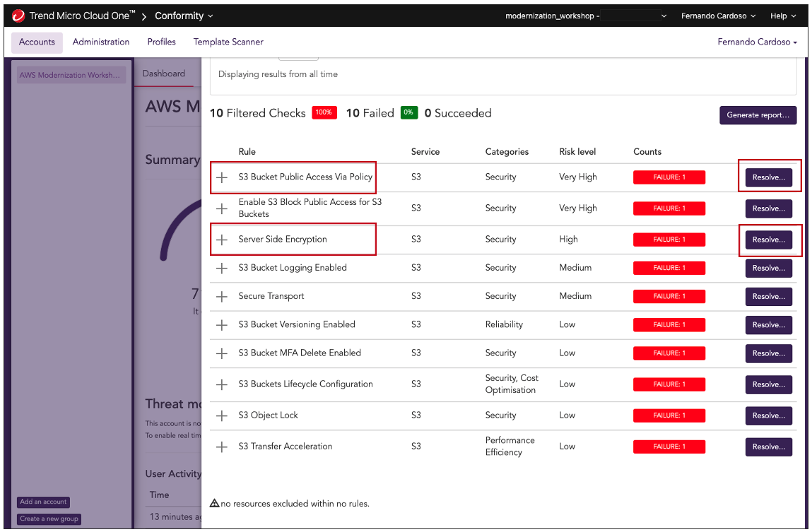Expand the S3 Transfer Acceleration row
The image size is (812, 532).
point(222,447)
